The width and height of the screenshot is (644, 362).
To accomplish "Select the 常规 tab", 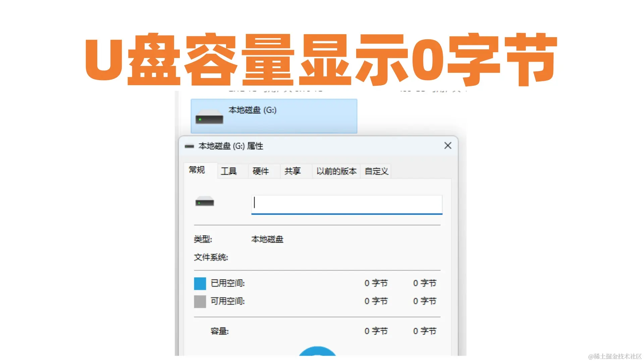I will [198, 170].
